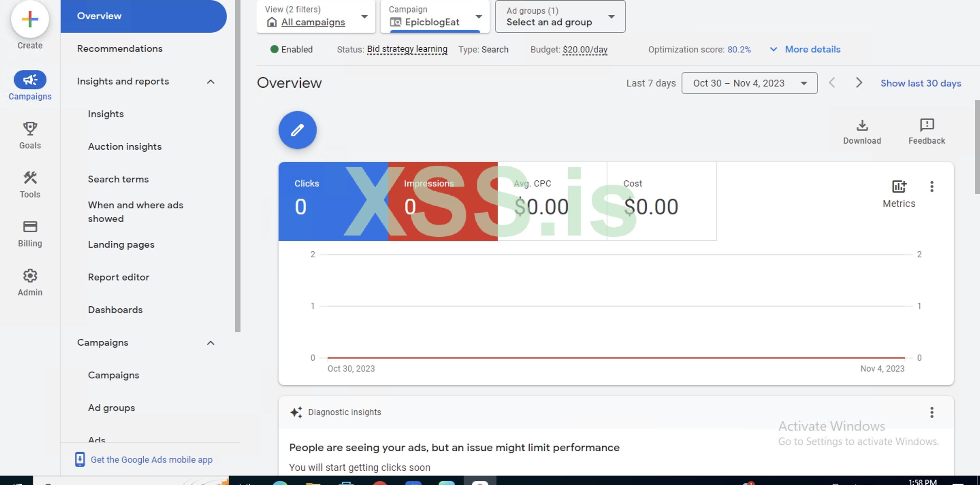
Task: Open the Admin gear icon
Action: (x=30, y=282)
